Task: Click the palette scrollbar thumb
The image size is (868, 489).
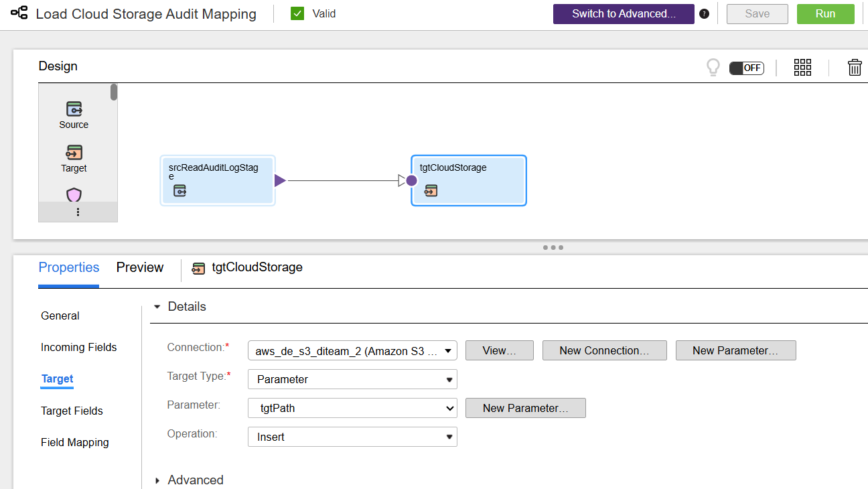Action: click(114, 92)
